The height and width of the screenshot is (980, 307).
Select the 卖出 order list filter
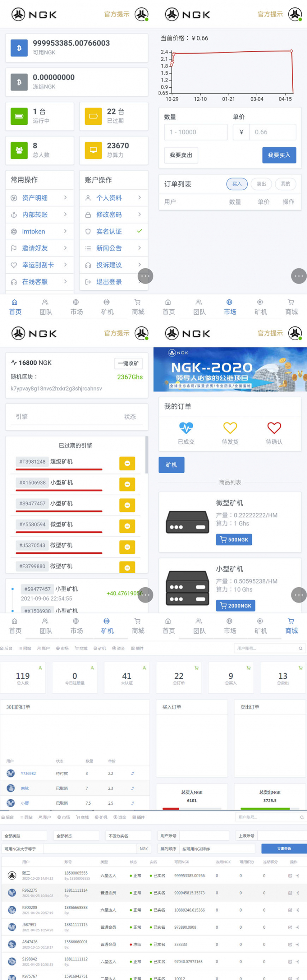[261, 184]
